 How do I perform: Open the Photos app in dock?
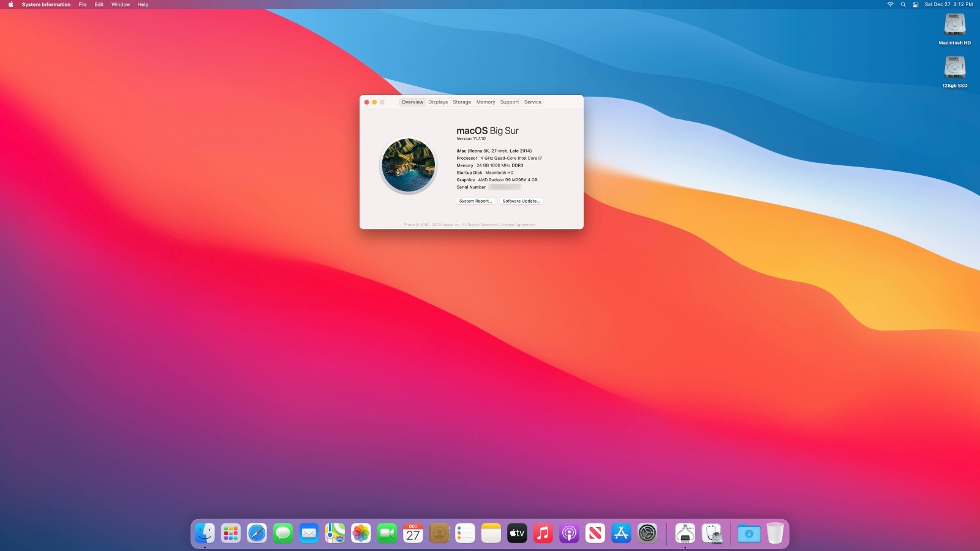(x=361, y=533)
